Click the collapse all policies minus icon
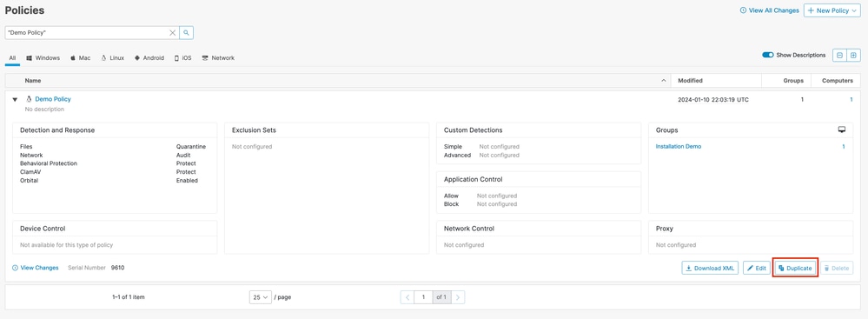The height and width of the screenshot is (319, 868). pos(840,56)
